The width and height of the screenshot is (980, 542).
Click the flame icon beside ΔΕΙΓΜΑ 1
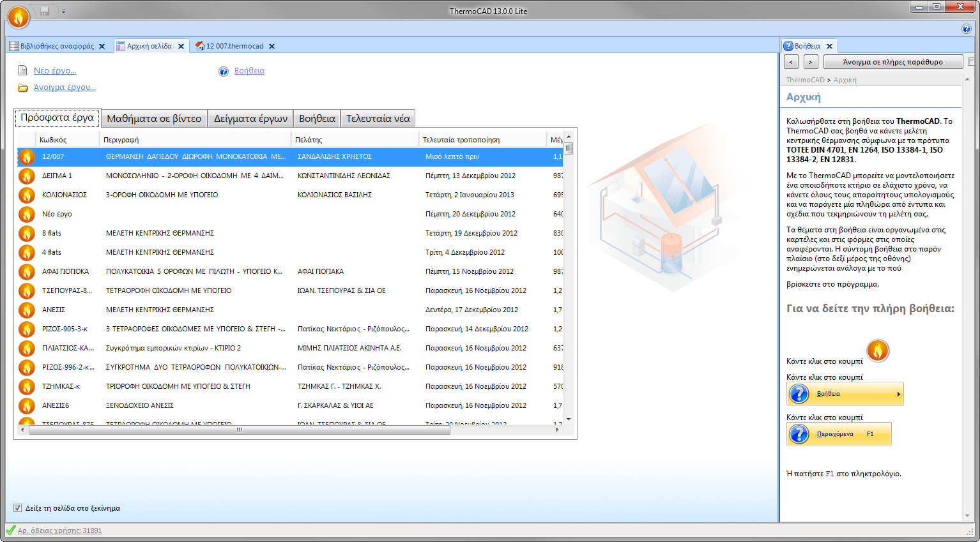click(26, 176)
